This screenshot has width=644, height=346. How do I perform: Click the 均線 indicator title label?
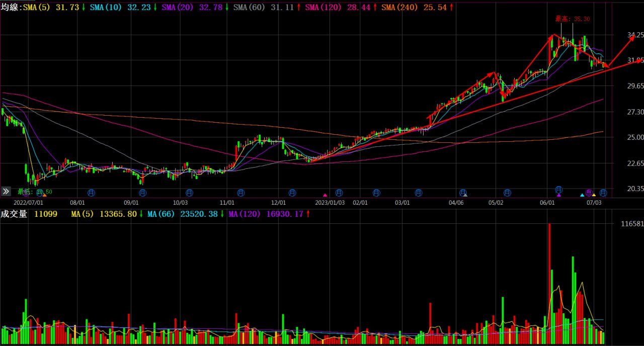(11, 7)
